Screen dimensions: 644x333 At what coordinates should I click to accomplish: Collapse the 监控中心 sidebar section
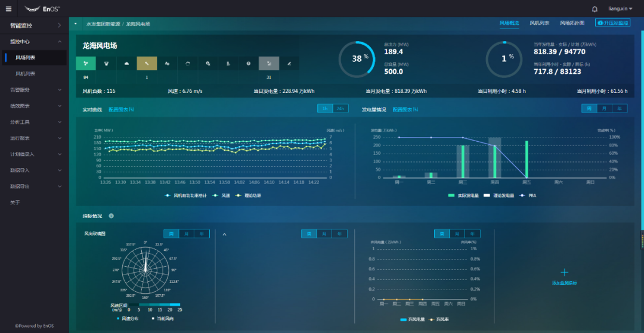click(x=36, y=42)
